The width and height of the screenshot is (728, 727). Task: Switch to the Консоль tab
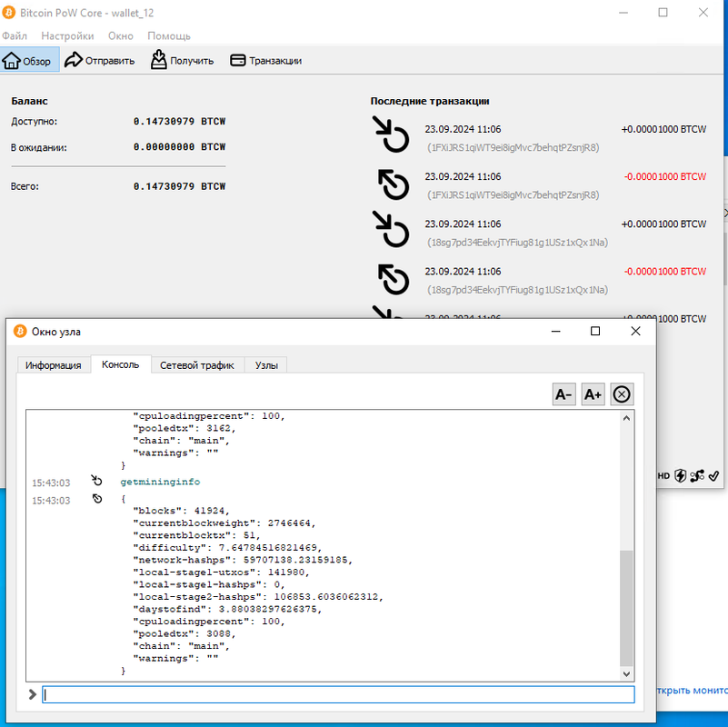pyautogui.click(x=121, y=364)
